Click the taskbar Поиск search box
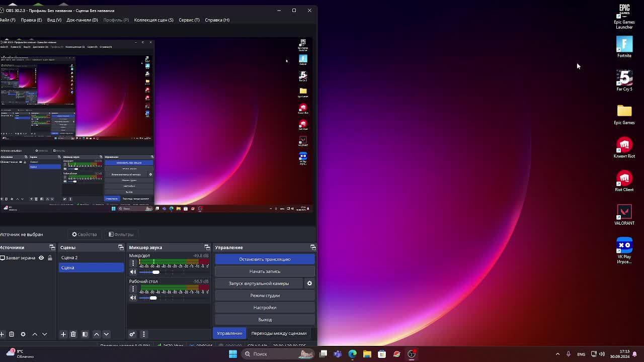The width and height of the screenshot is (644, 362). [278, 354]
